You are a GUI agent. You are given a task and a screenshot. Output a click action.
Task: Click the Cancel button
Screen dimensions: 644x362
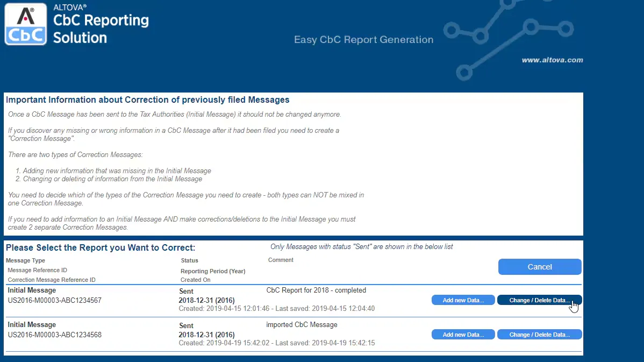(x=540, y=267)
